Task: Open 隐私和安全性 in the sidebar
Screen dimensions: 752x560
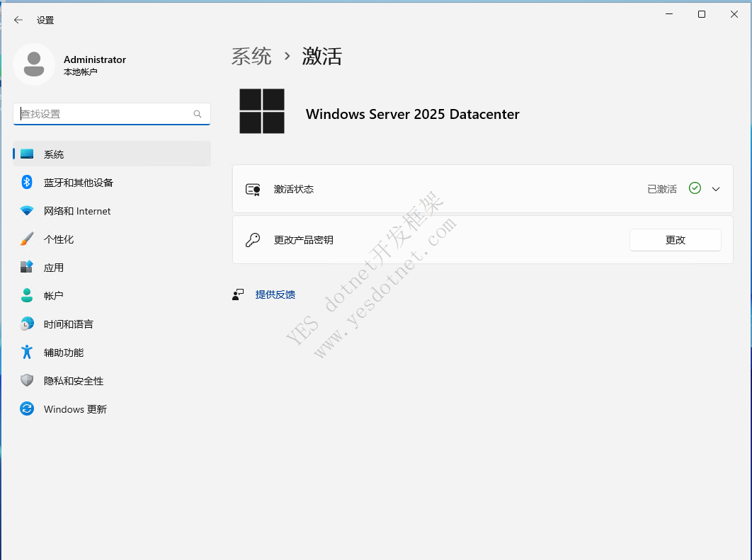Action: pos(112,380)
